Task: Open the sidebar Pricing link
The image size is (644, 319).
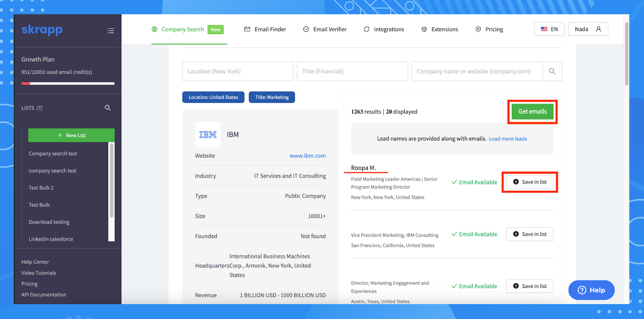Action: (29, 284)
